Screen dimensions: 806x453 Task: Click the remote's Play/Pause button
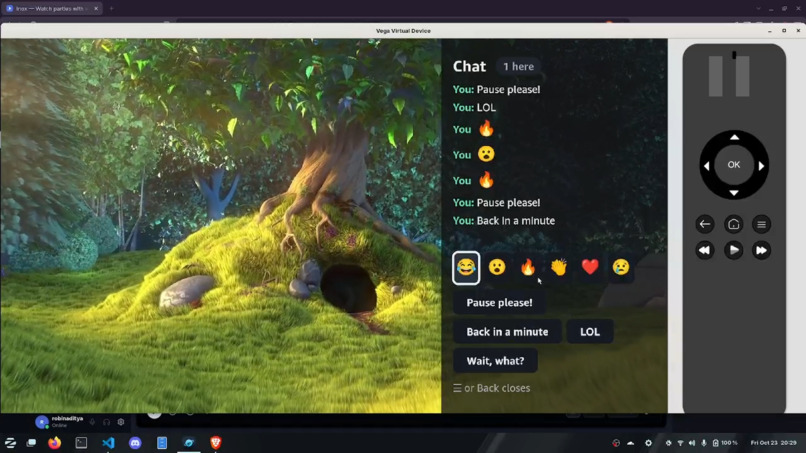(734, 250)
